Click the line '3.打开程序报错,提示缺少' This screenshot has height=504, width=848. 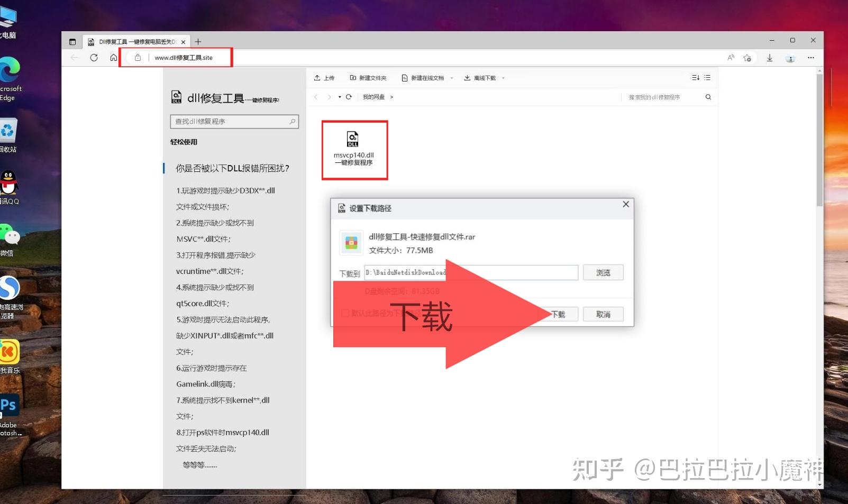(x=216, y=255)
